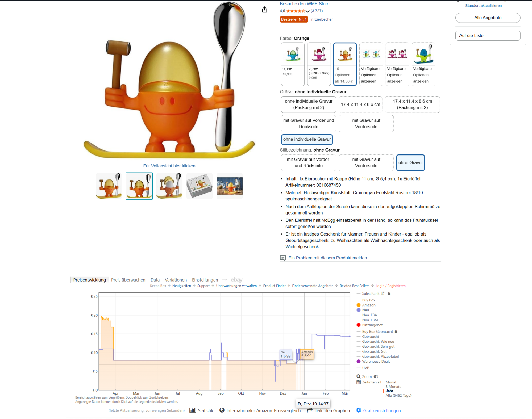Select the 3 Monate time interval
The image size is (532, 419).
coord(393,387)
